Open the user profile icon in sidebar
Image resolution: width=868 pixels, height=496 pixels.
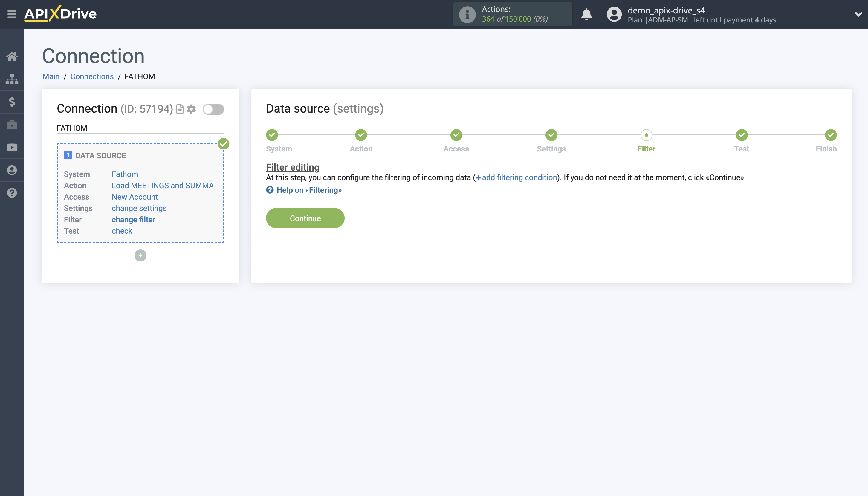point(12,170)
